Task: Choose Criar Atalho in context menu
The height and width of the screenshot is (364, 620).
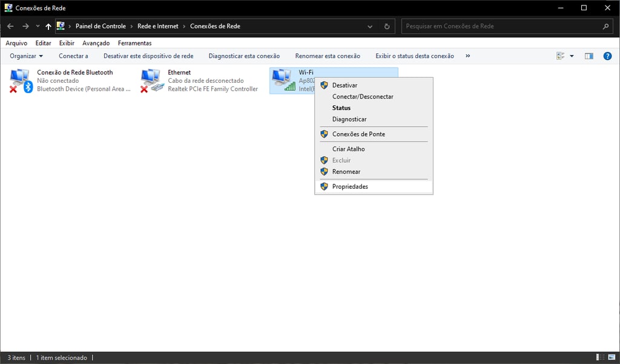Action: click(374, 149)
